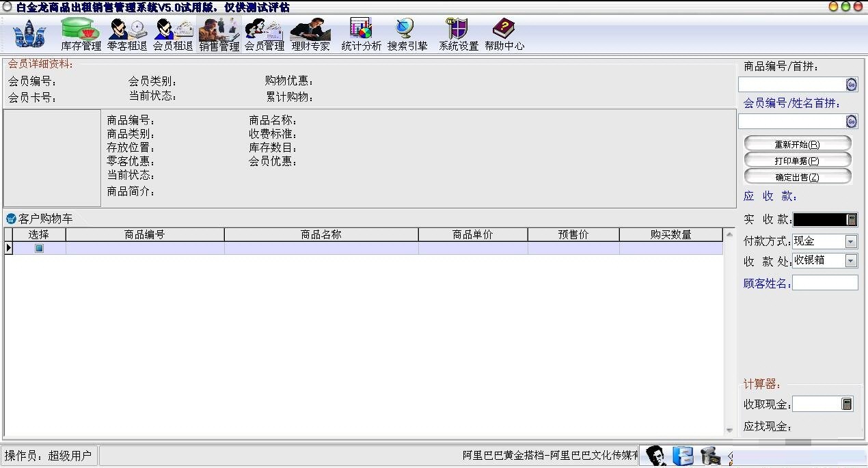This screenshot has width=868, height=468.
Task: Open 库存管理 inventory management toolbar icon
Action: pyautogui.click(x=81, y=34)
